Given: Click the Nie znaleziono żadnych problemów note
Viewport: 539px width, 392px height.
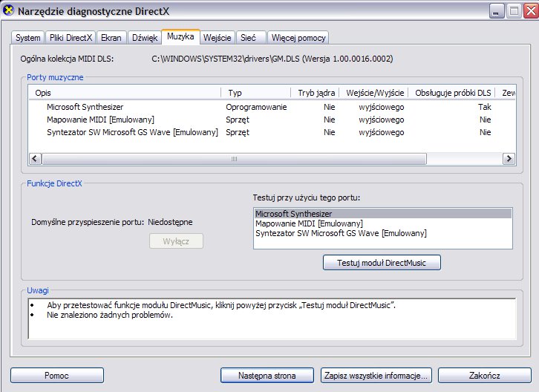Looking at the screenshot, I should click(110, 315).
